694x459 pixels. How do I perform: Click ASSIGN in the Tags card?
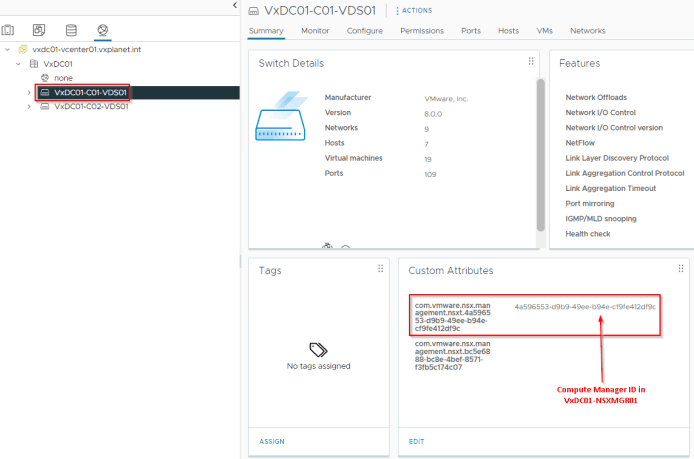pos(272,442)
